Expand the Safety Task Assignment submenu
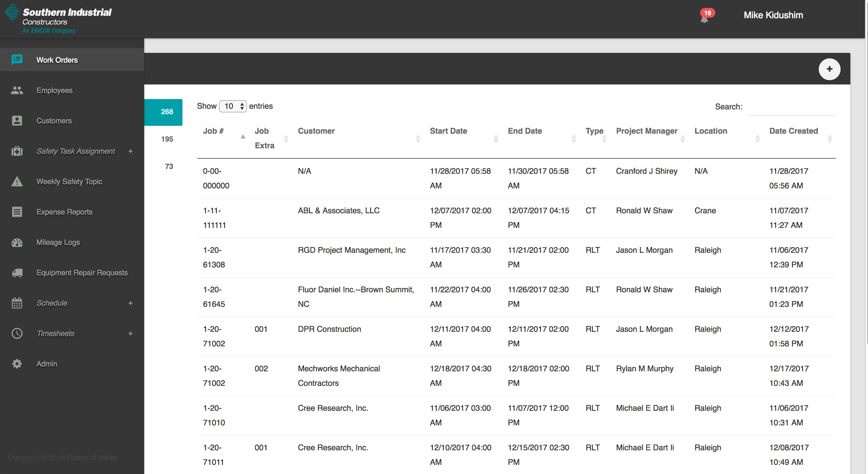The image size is (868, 474). coord(130,151)
